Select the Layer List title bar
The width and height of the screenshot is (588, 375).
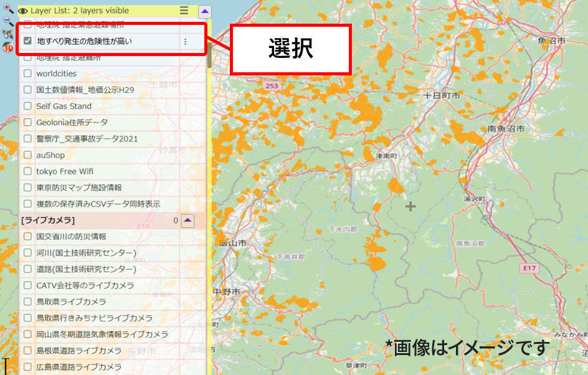tap(93, 11)
